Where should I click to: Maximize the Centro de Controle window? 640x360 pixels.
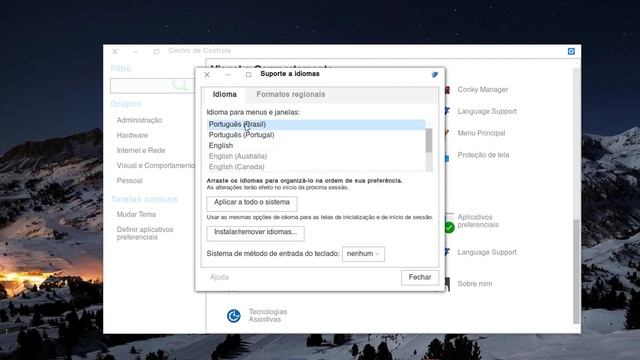coord(156,51)
